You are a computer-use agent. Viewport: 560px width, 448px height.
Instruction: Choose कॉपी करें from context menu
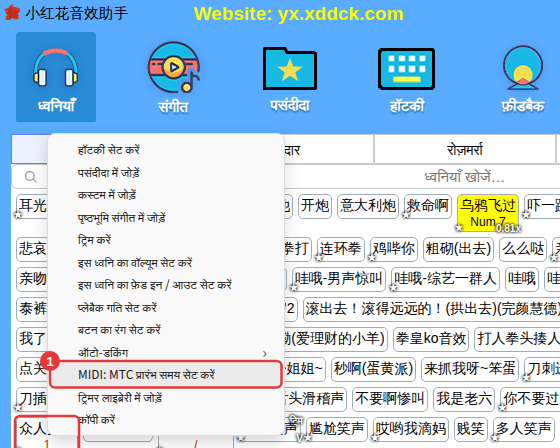(x=166, y=420)
